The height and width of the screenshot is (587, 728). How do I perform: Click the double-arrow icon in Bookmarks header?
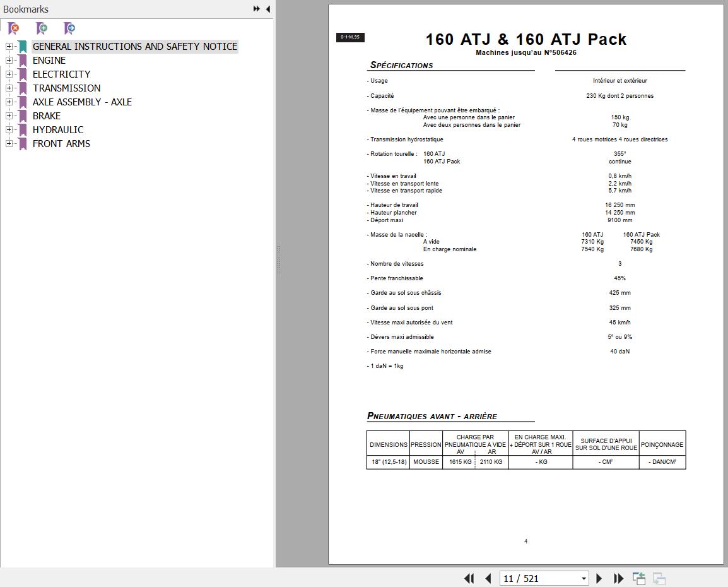[256, 9]
